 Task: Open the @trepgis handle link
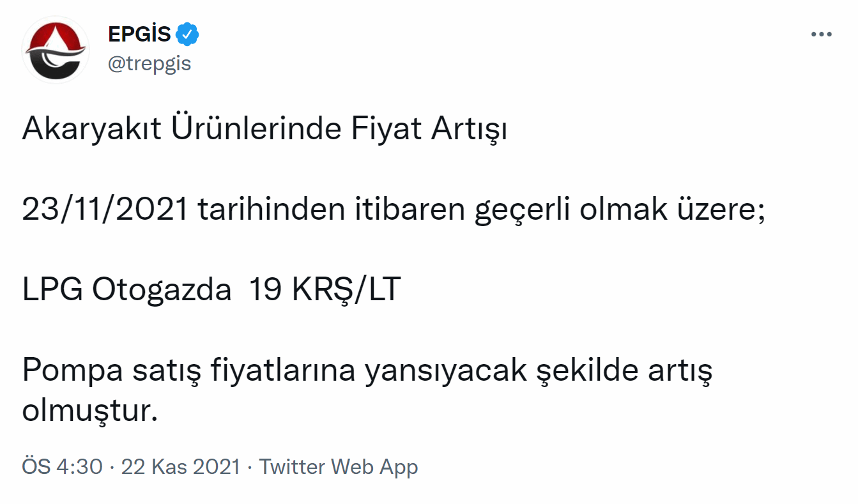click(x=149, y=64)
